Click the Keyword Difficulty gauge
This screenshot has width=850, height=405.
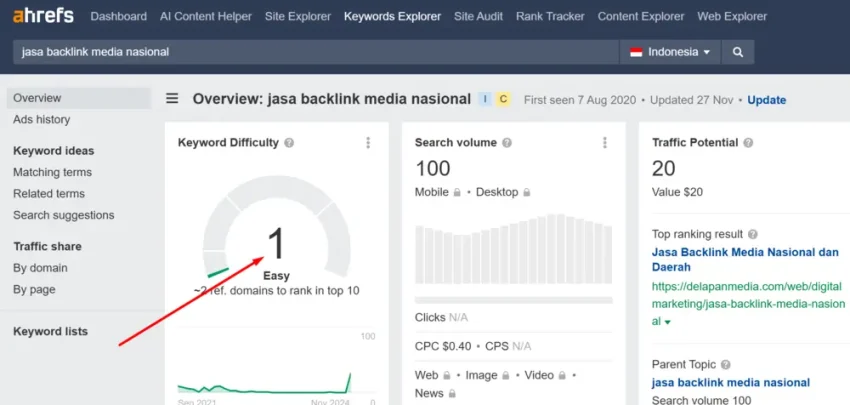pyautogui.click(x=276, y=227)
